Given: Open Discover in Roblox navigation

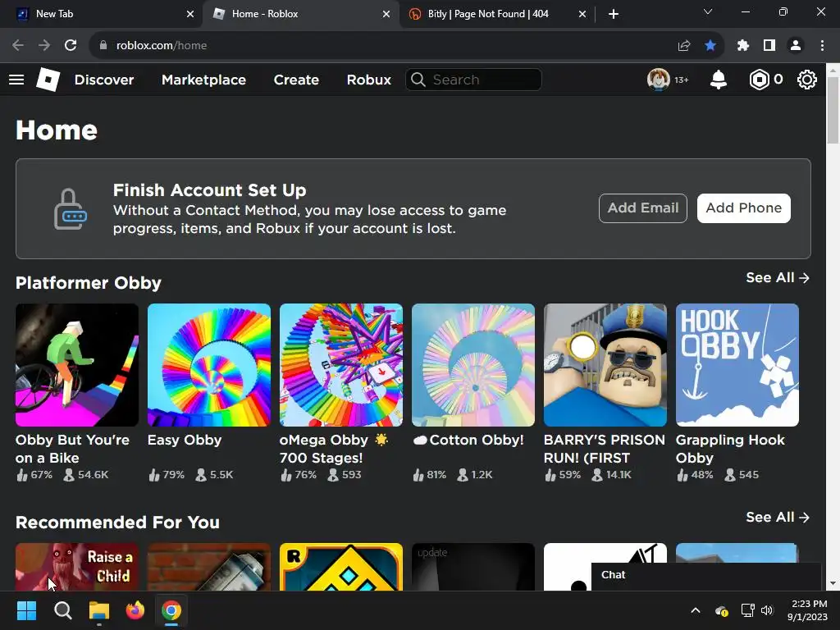Looking at the screenshot, I should click(104, 80).
